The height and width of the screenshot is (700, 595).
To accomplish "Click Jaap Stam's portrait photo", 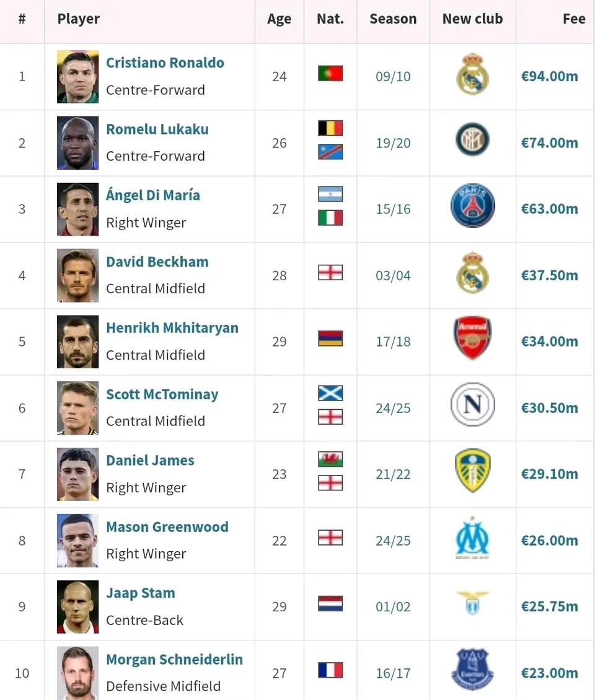I will coord(77,607).
